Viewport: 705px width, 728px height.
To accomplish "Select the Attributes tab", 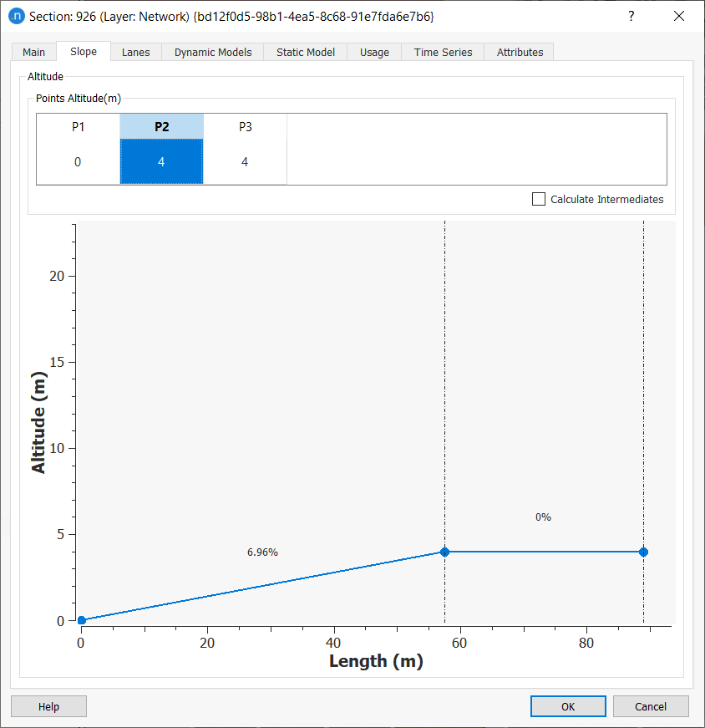I will pyautogui.click(x=520, y=52).
